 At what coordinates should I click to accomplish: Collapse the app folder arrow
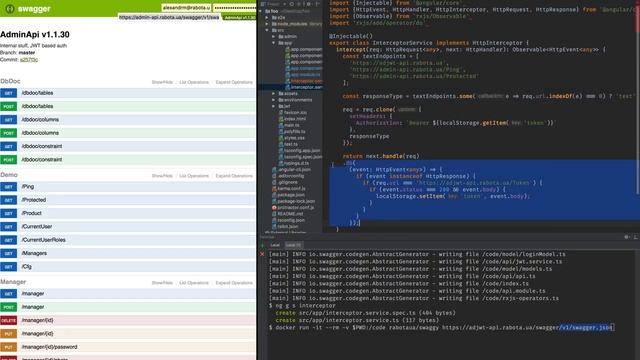pos(273,43)
